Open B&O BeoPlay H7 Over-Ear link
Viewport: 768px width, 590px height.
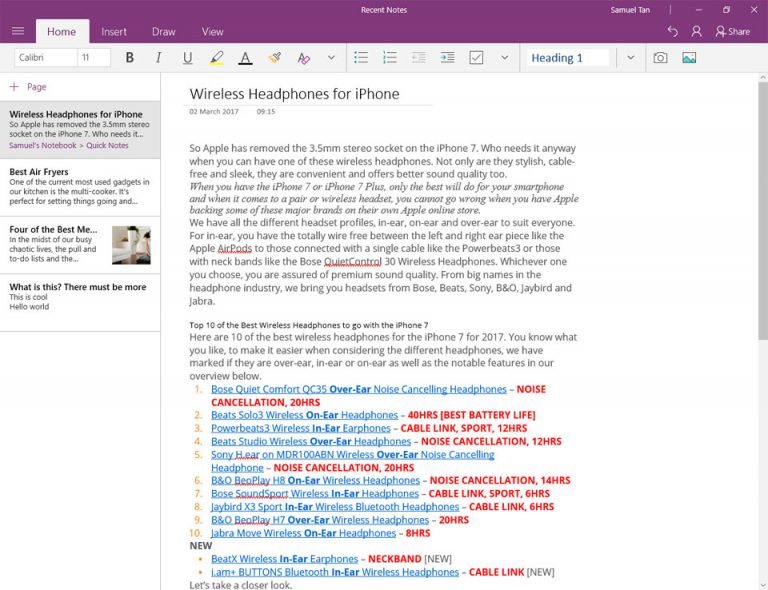320,520
